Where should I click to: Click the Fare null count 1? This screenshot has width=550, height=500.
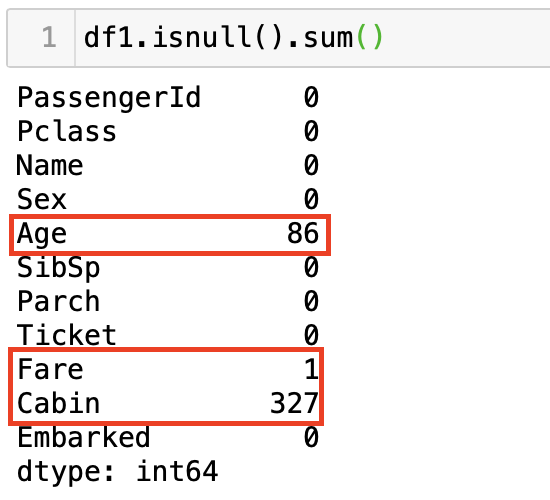311,369
